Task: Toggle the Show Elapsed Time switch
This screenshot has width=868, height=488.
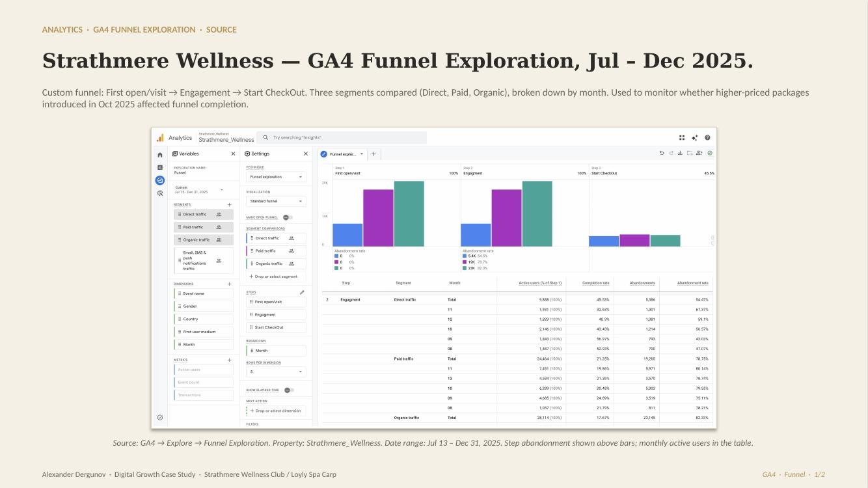Action: pyautogui.click(x=289, y=390)
